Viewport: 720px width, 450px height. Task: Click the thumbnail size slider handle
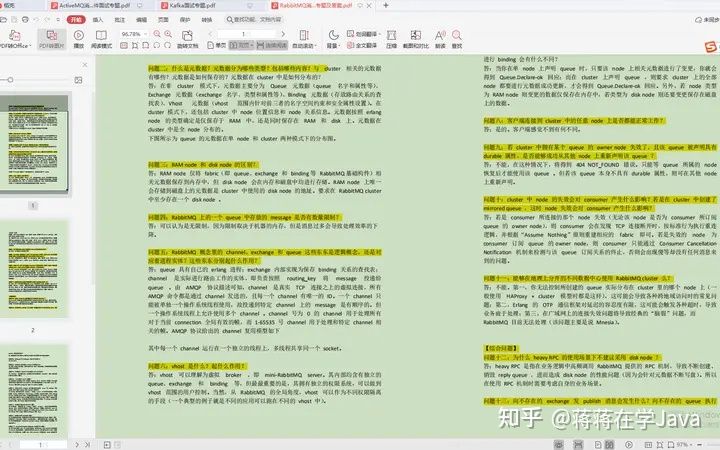click(x=10, y=80)
